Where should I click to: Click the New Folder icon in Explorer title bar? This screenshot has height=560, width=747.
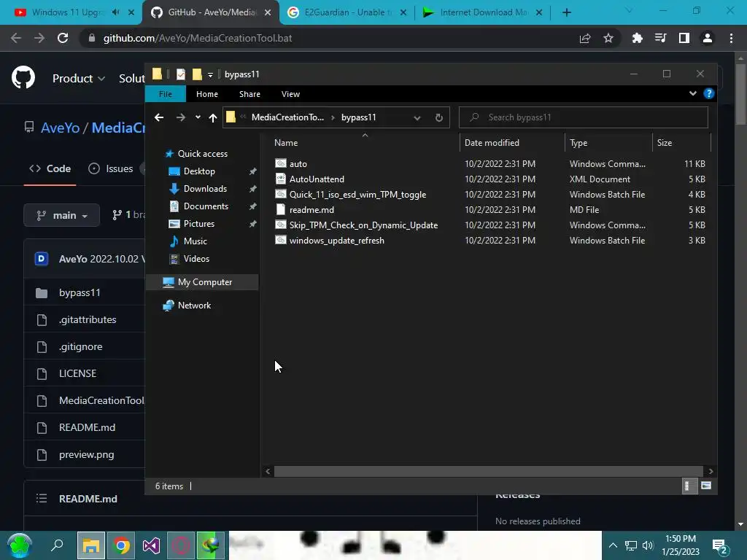coord(197,74)
